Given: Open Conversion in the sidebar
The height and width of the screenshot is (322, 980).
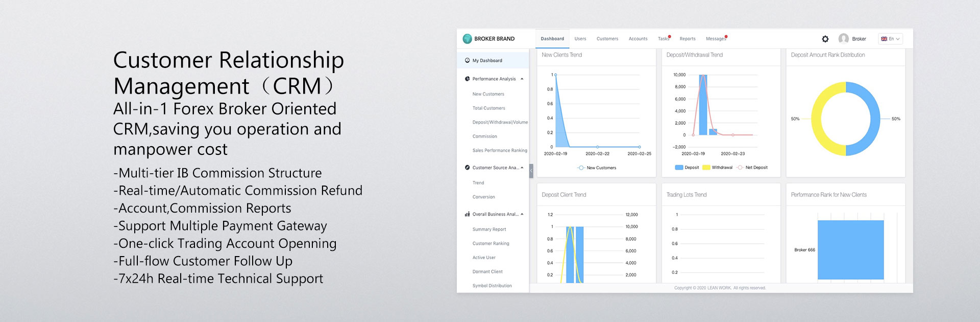Looking at the screenshot, I should tap(484, 197).
